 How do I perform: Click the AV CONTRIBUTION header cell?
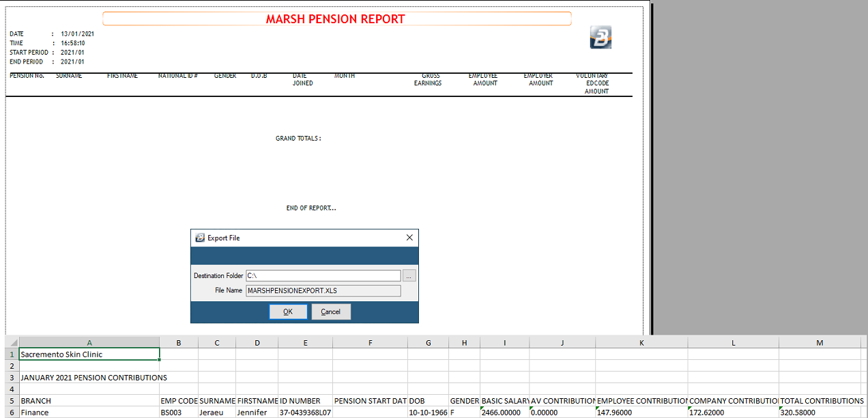[x=563, y=401]
